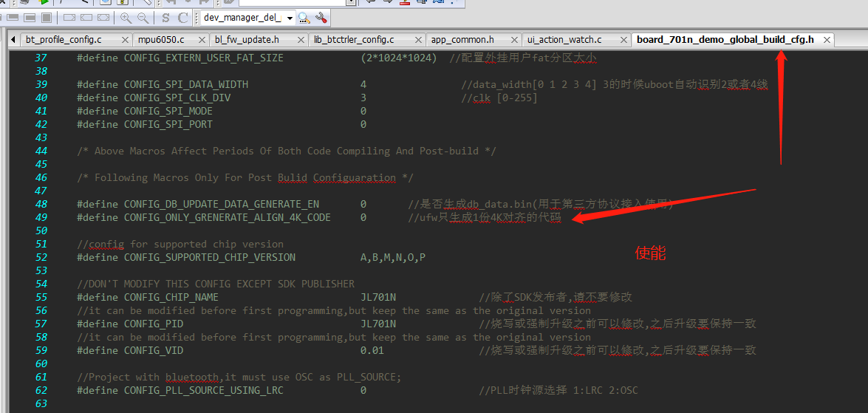Click line number 49 in gutter
Screen dimensions: 868x413
tap(41, 217)
